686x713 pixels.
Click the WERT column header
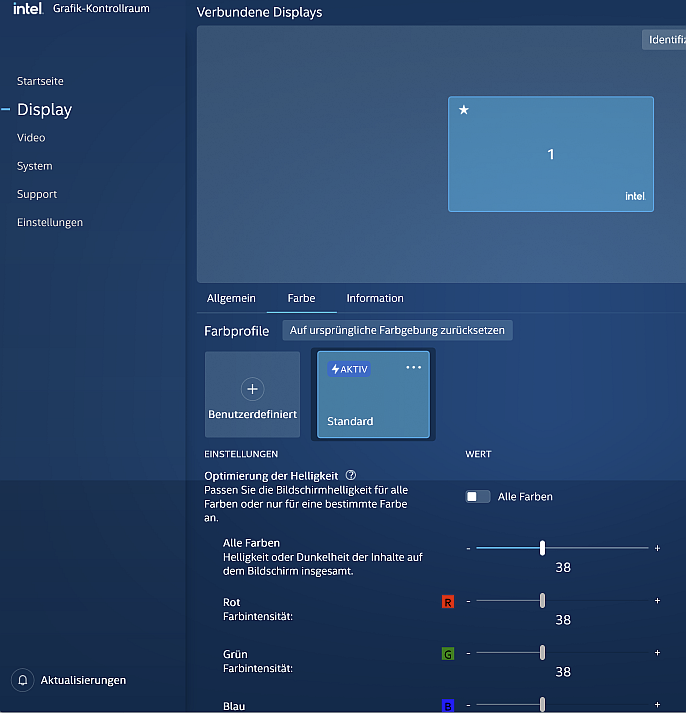click(x=478, y=454)
